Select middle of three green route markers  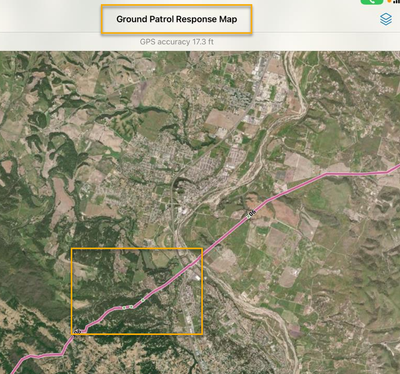pyautogui.click(x=131, y=306)
